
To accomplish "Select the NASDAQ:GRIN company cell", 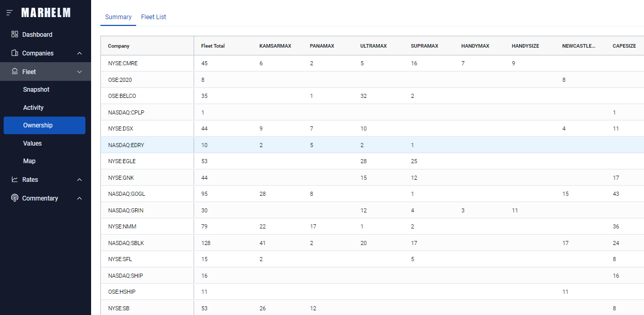I will pyautogui.click(x=147, y=210).
